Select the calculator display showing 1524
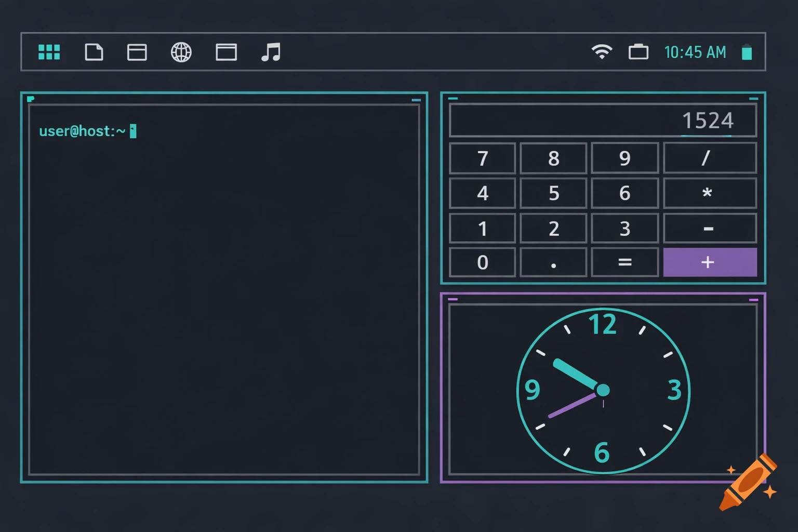The width and height of the screenshot is (798, 532). pyautogui.click(x=603, y=120)
